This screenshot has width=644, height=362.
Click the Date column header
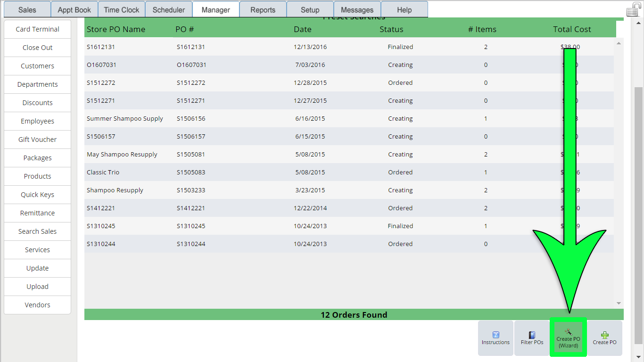[x=302, y=29]
